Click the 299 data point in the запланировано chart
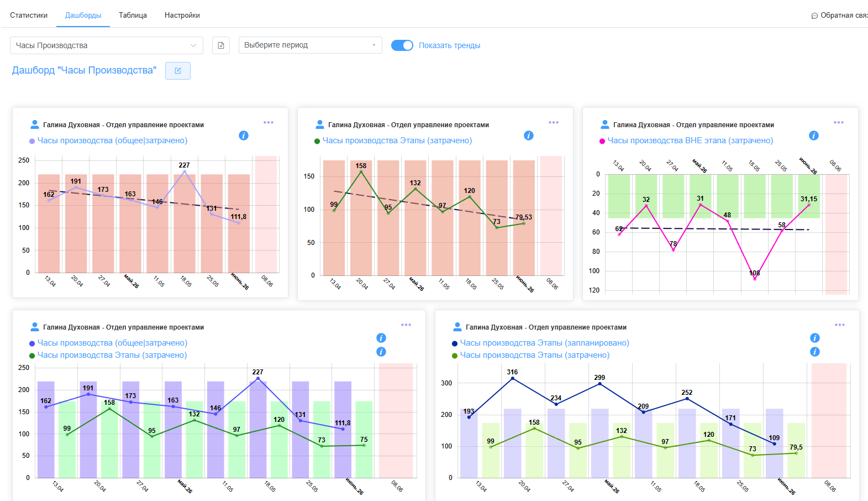 [600, 384]
